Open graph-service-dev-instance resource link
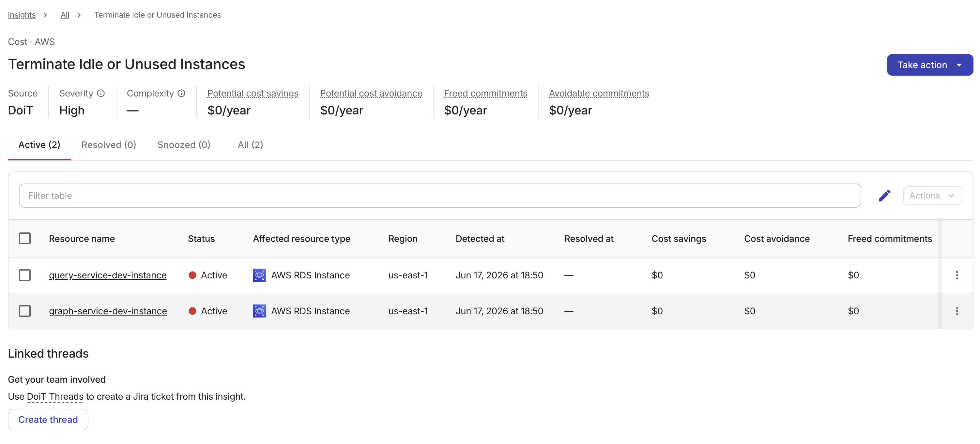980x444 pixels. [x=108, y=311]
